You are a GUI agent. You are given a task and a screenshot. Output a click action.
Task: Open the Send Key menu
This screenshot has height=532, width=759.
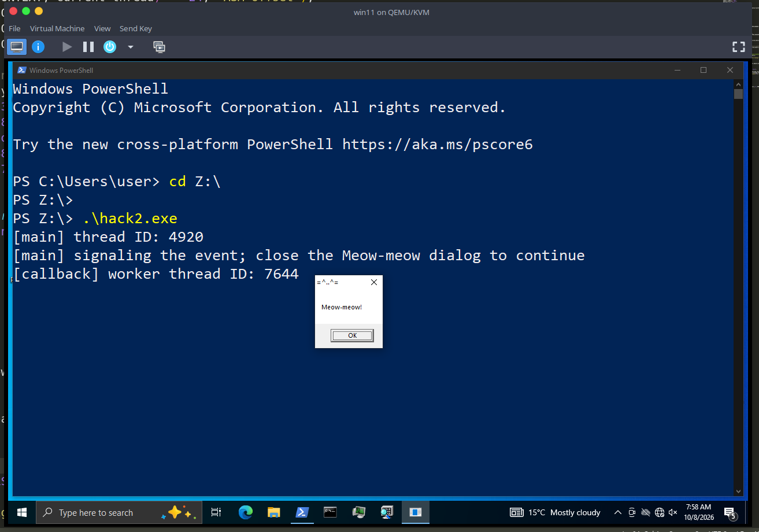136,28
